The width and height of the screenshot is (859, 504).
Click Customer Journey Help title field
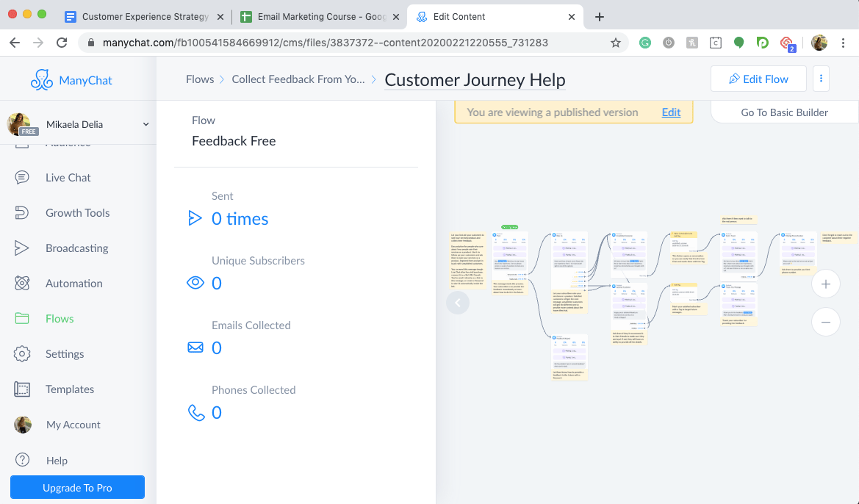point(475,80)
